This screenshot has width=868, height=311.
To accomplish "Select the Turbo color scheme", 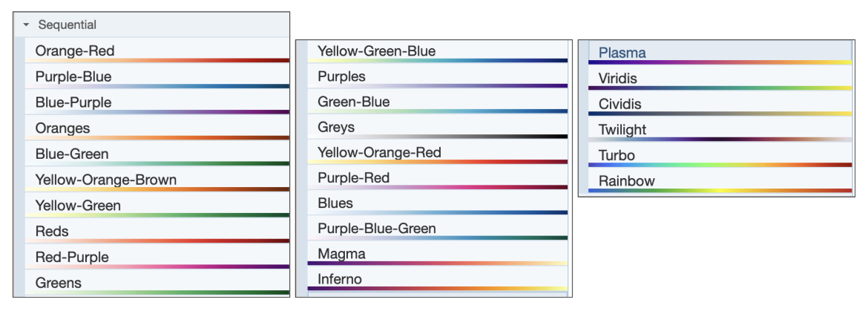I will (x=617, y=156).
